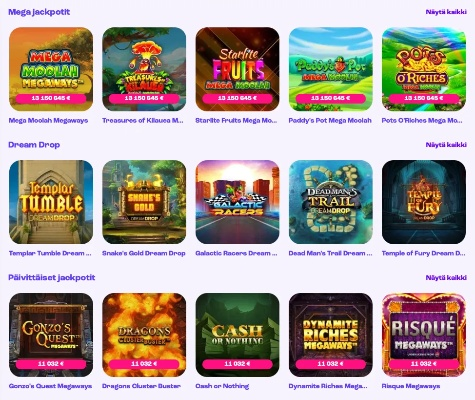475x400 pixels.
Task: Click Näytä kaikki for Mega jackpotit
Action: (446, 12)
